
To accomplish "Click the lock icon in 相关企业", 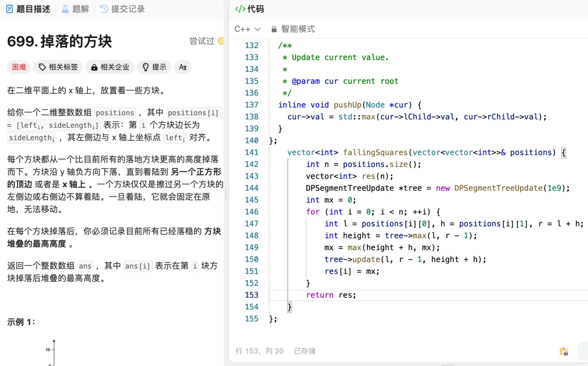I will 94,67.
